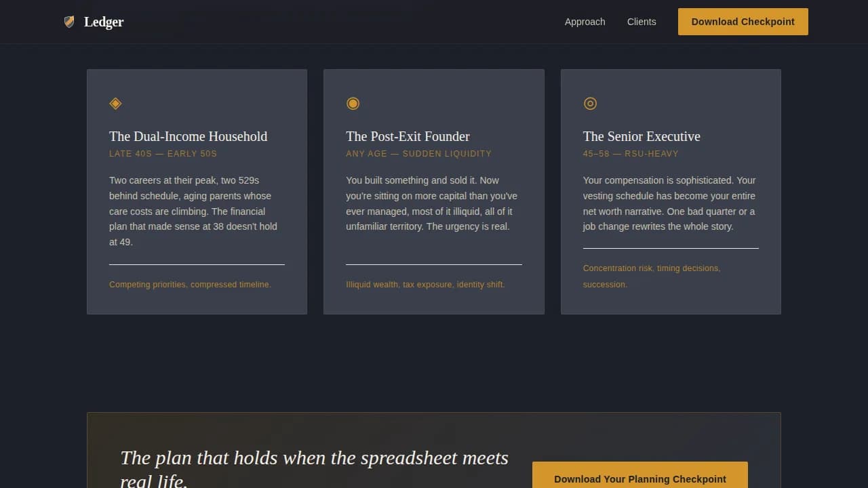Click the Illiquid wealth, tax exposure text
This screenshot has width=868, height=488.
coord(425,285)
